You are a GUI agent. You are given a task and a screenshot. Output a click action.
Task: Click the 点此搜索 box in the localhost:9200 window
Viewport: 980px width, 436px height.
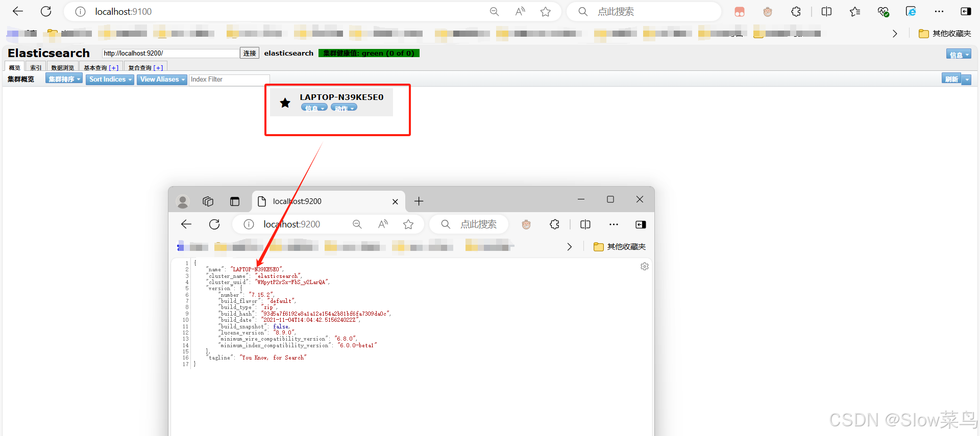coord(470,224)
